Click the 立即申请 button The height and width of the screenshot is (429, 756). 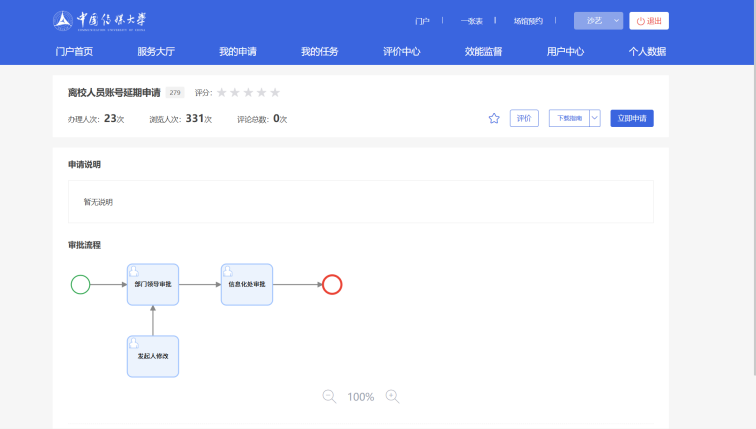pos(632,118)
